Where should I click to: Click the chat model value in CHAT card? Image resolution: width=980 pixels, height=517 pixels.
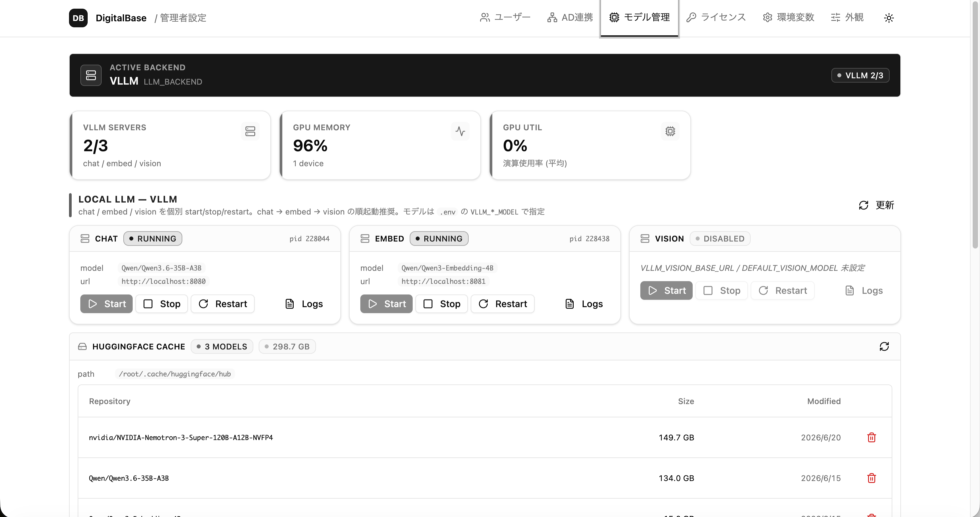tap(161, 268)
